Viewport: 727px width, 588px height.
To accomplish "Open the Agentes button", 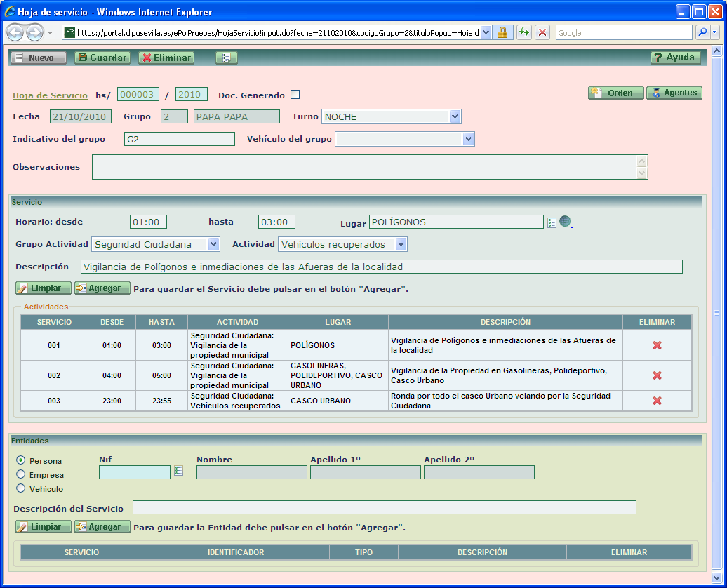I will click(x=674, y=93).
